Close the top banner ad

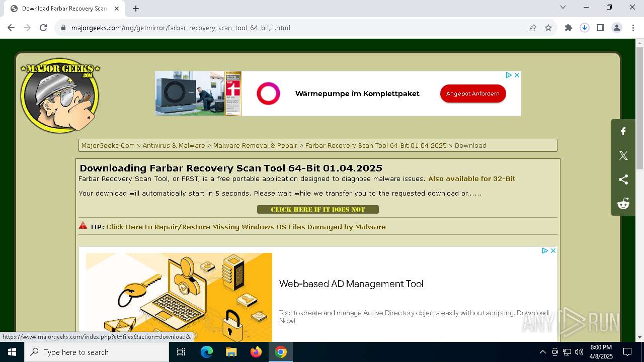pyautogui.click(x=517, y=75)
